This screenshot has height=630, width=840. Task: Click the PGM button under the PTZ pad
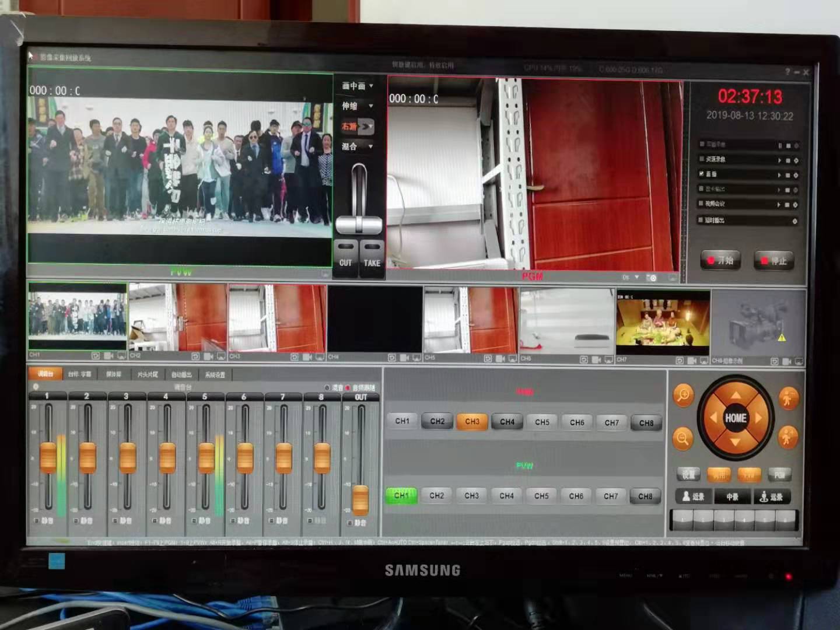pyautogui.click(x=779, y=475)
